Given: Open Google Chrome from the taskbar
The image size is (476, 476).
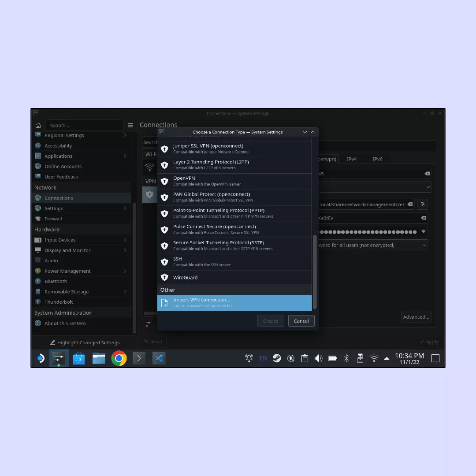Looking at the screenshot, I should coord(119,358).
